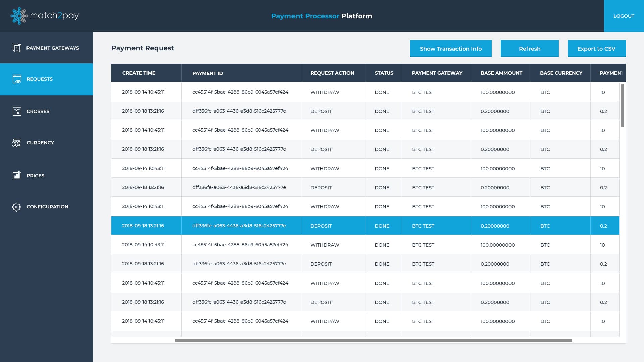Click the match2pay logo icon
Image resolution: width=644 pixels, height=362 pixels.
coord(19,16)
